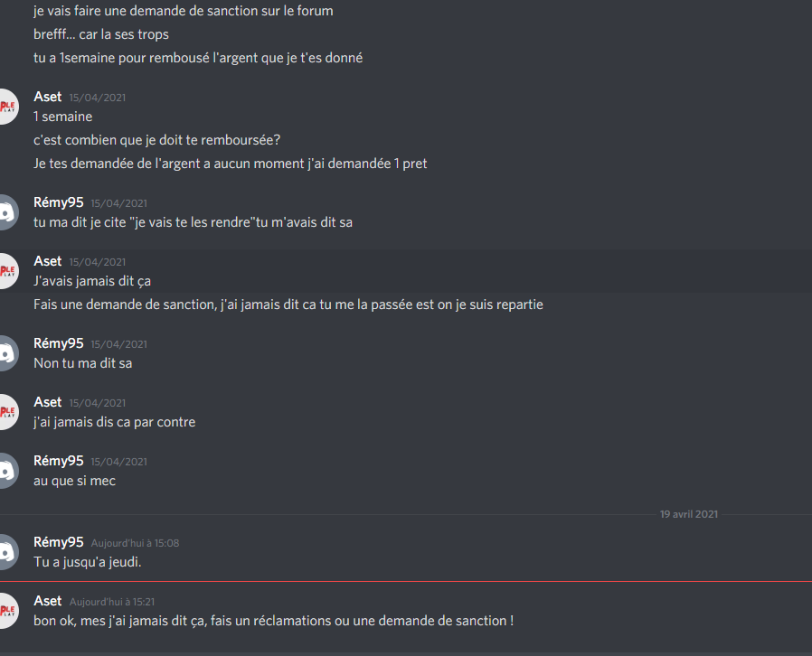Click the "19 avril 2021" date divider
The height and width of the screenshot is (656, 812).
click(x=689, y=514)
